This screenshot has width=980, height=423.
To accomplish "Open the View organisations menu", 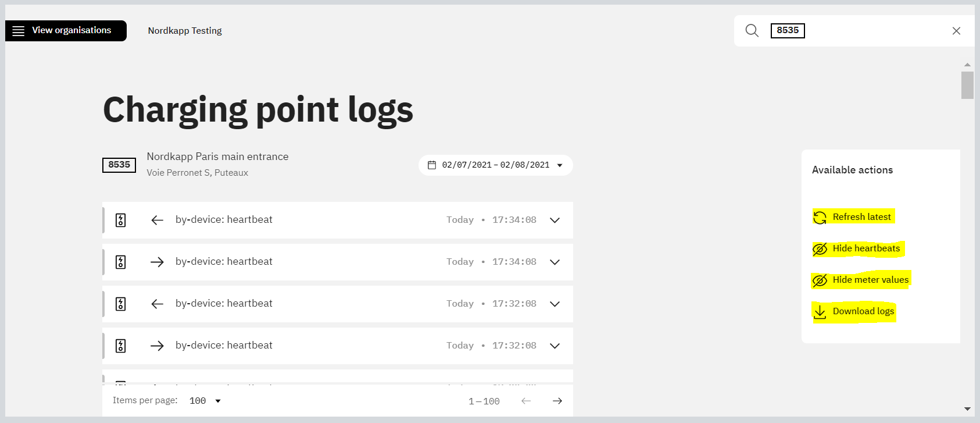I will [66, 31].
